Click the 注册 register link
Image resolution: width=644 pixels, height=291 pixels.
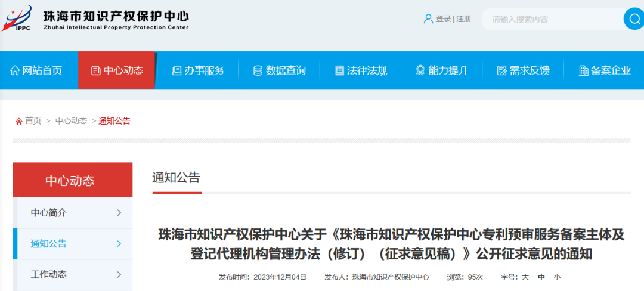click(464, 19)
